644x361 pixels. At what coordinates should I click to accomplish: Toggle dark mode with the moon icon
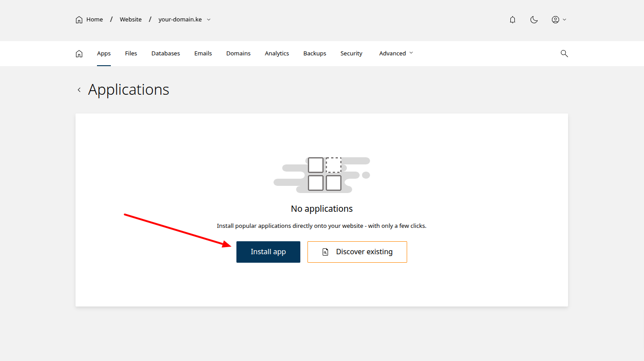point(534,20)
